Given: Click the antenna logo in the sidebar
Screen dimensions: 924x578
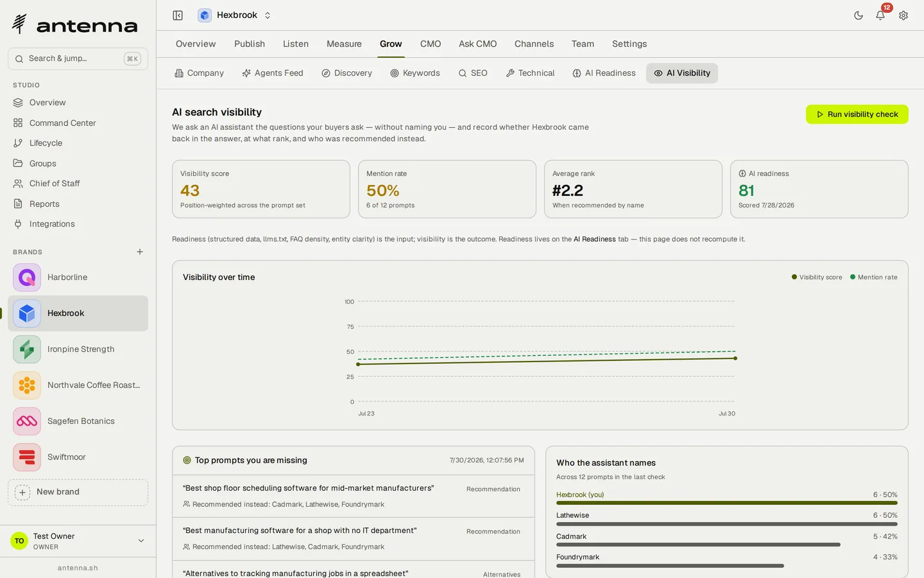Looking at the screenshot, I should (74, 24).
